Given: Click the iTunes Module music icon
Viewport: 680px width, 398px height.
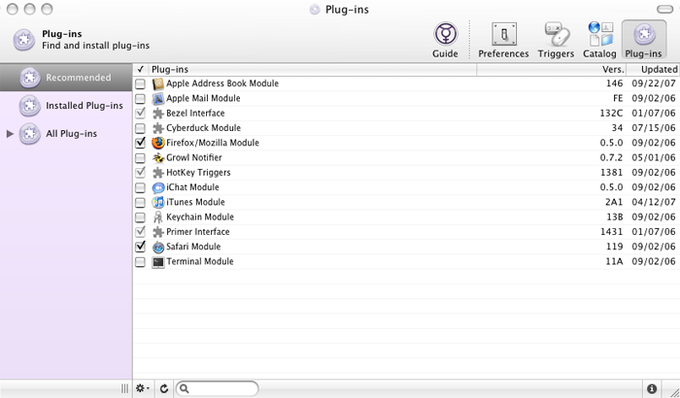Looking at the screenshot, I should tap(158, 202).
